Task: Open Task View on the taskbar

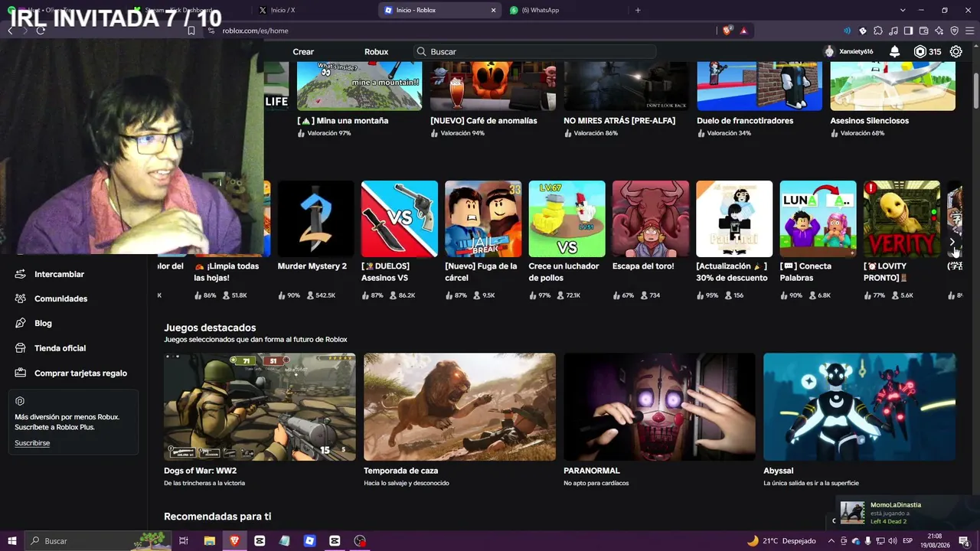Action: (184, 541)
